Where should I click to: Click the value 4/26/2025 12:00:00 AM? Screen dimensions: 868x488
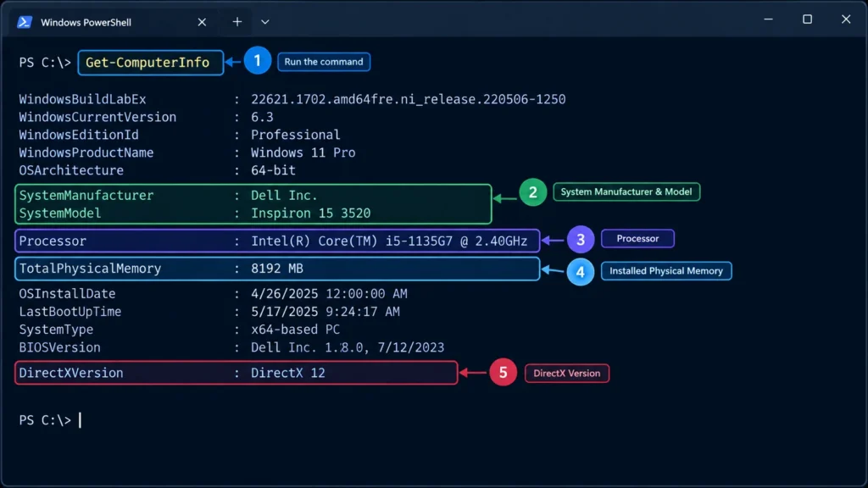(329, 294)
